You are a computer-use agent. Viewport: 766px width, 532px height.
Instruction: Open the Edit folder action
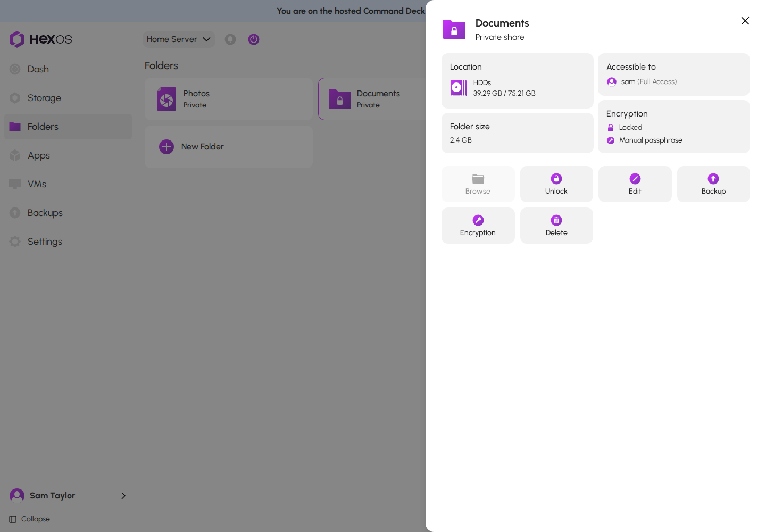tap(635, 184)
